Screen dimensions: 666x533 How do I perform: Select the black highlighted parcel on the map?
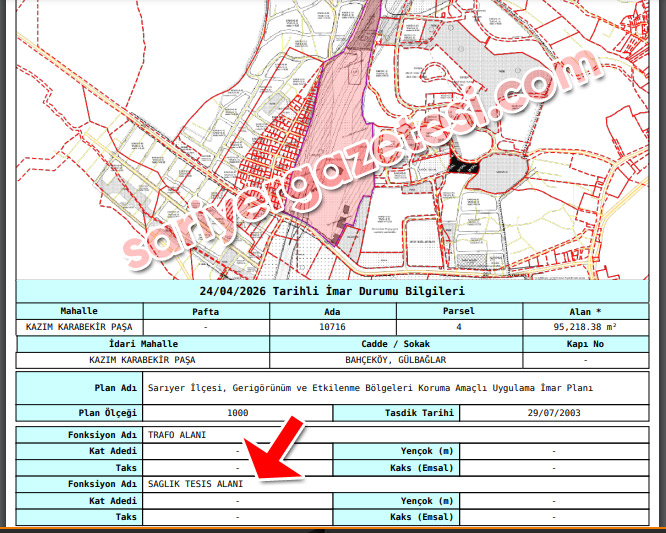(x=464, y=164)
